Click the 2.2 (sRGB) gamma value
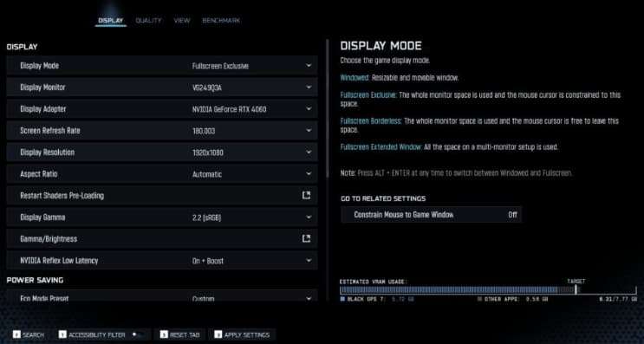The height and width of the screenshot is (344, 644). pos(206,217)
